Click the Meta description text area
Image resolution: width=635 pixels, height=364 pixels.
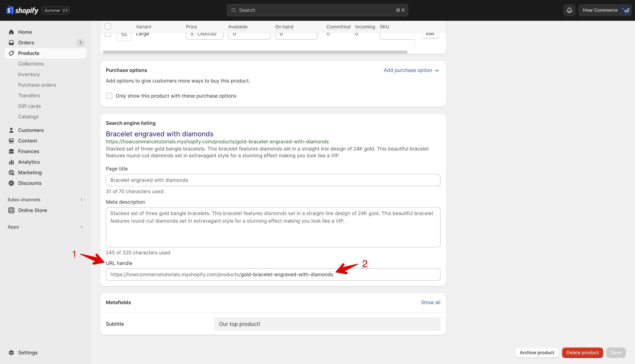(273, 227)
